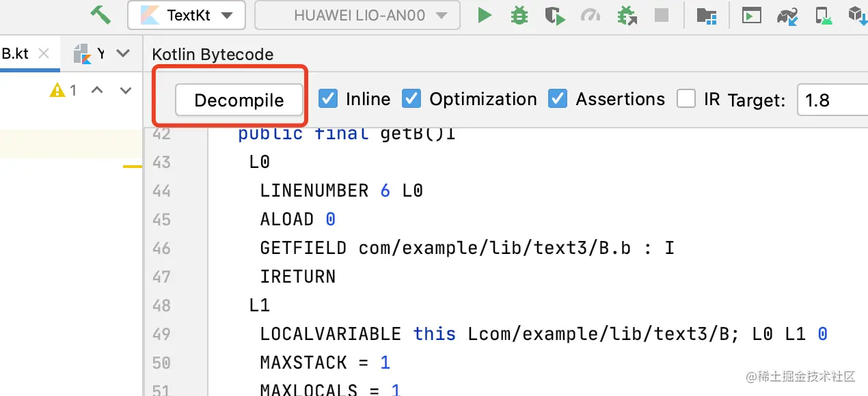The image size is (868, 396).
Task: Run app with coverage shield icon
Action: point(554,15)
